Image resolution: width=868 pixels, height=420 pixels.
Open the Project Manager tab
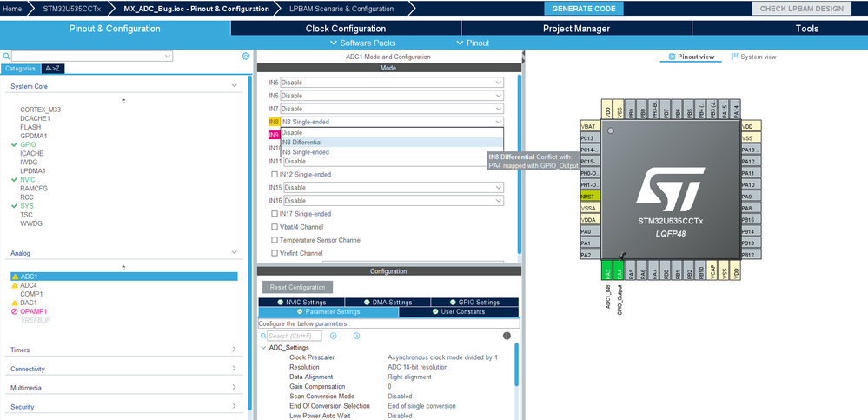coord(576,28)
